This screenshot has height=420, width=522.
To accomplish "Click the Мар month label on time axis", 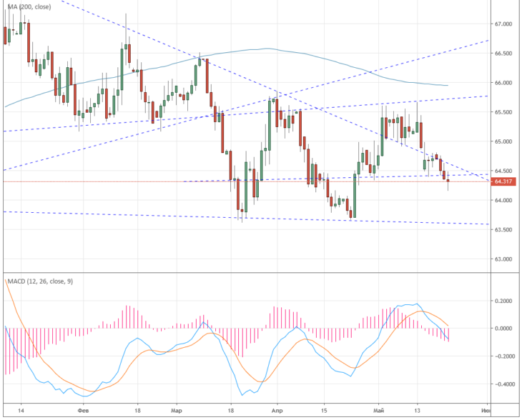I will [x=177, y=411].
